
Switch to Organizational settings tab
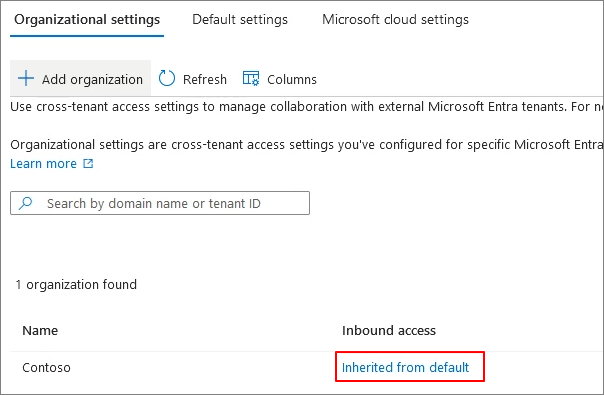click(x=87, y=20)
